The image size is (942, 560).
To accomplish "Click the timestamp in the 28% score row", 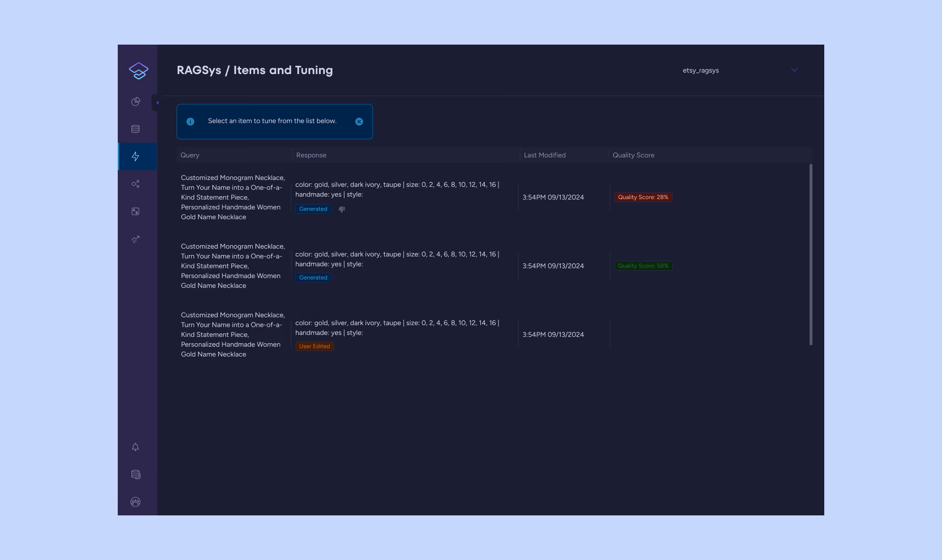I will coord(553,197).
